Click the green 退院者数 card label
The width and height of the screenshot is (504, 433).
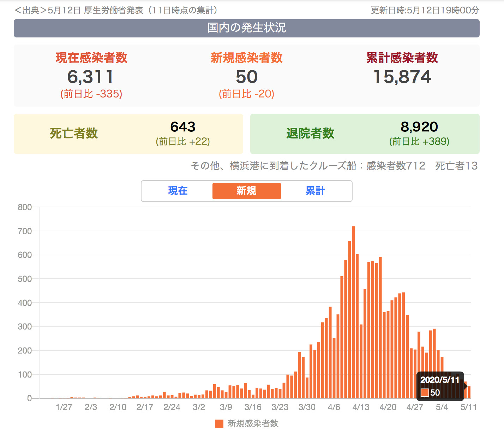pos(310,134)
